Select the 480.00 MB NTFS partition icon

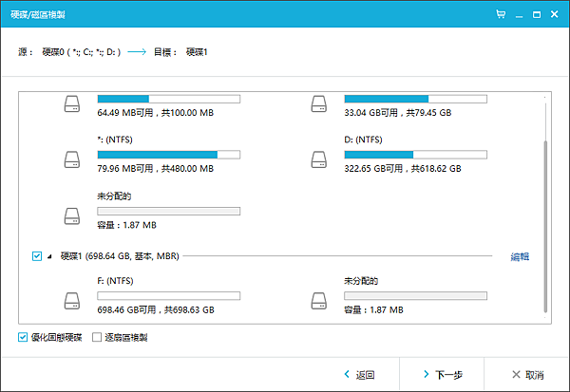73,159
